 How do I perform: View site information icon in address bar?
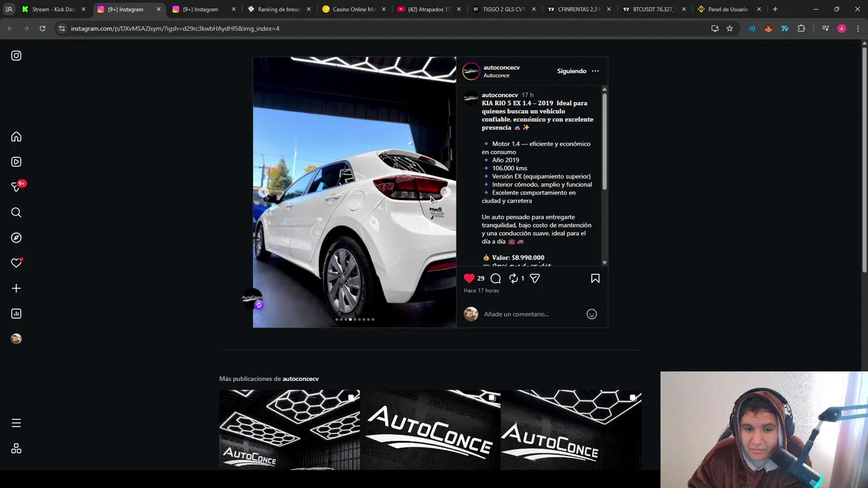[62, 28]
